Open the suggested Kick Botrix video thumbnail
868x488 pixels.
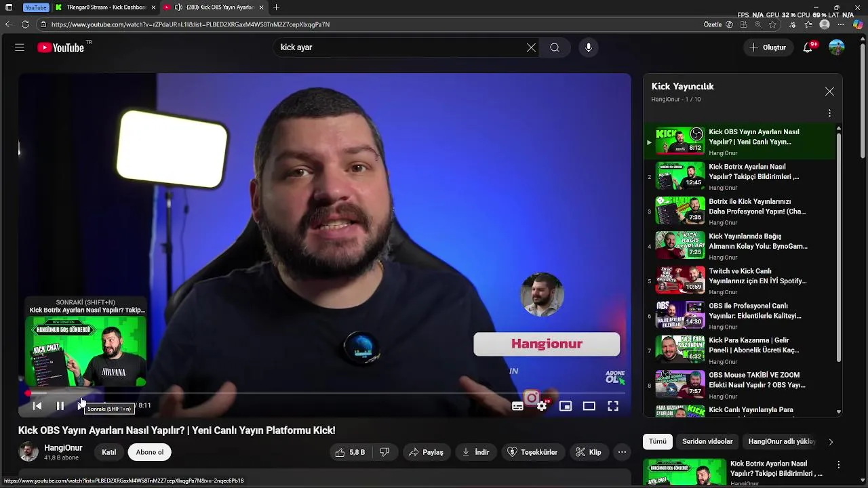(x=684, y=472)
